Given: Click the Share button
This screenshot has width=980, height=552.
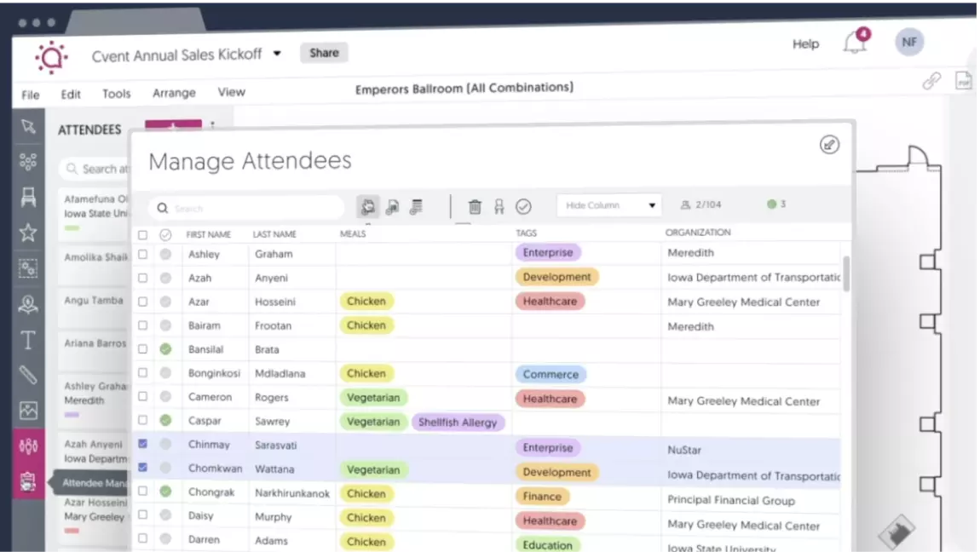Looking at the screenshot, I should (x=324, y=53).
